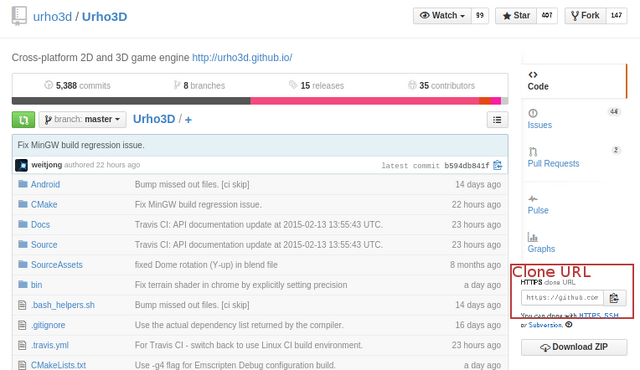The height and width of the screenshot is (370, 640).
Task: Expand the branch master selector
Action: (x=82, y=120)
